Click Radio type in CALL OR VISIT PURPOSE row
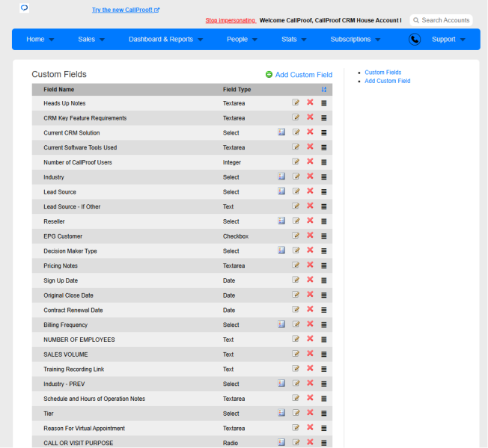This screenshot has width=488, height=448. click(x=231, y=443)
